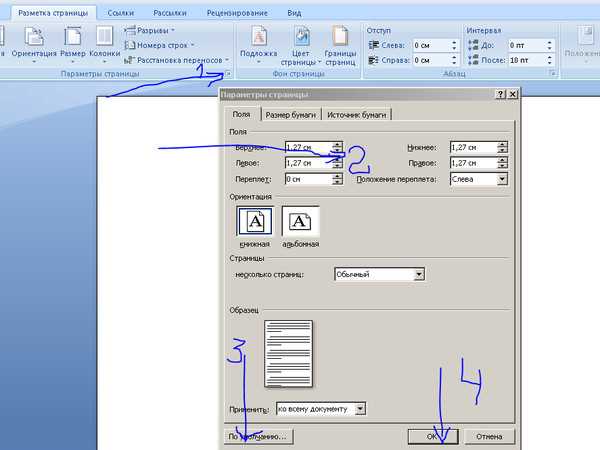Open the Ссылки ribbon tab
Image resolution: width=600 pixels, height=450 pixels.
click(x=121, y=13)
